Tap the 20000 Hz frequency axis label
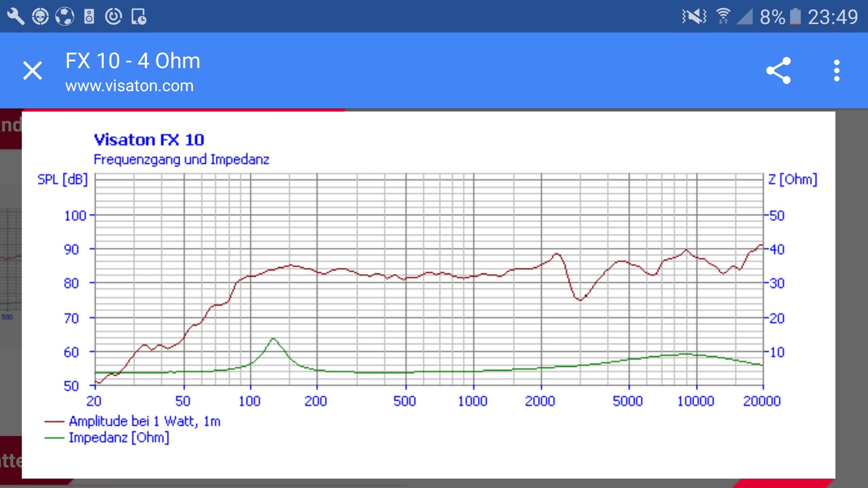Viewport: 868px width, 488px height. (x=762, y=401)
